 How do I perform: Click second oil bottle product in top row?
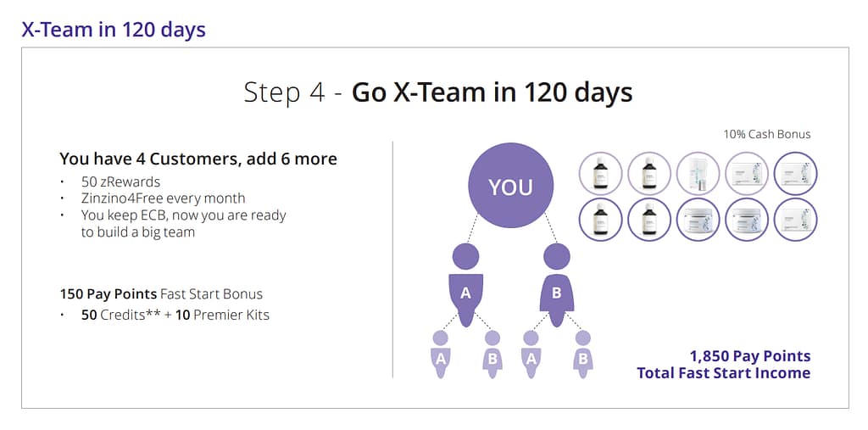click(x=649, y=173)
